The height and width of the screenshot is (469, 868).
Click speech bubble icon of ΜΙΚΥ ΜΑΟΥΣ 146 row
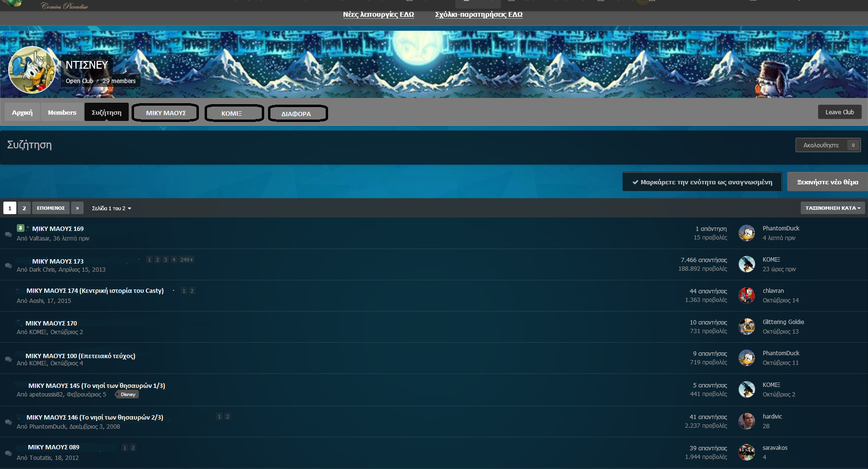(8, 422)
